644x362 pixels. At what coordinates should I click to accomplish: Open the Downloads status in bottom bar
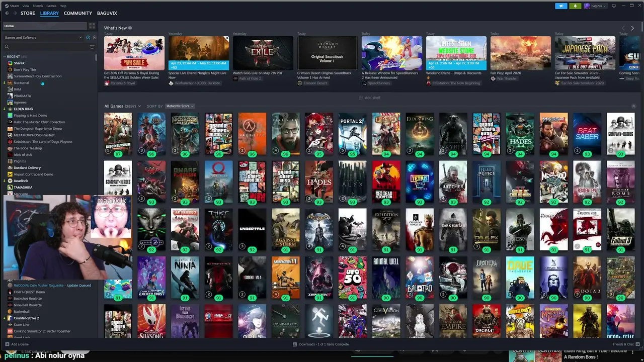(321, 344)
